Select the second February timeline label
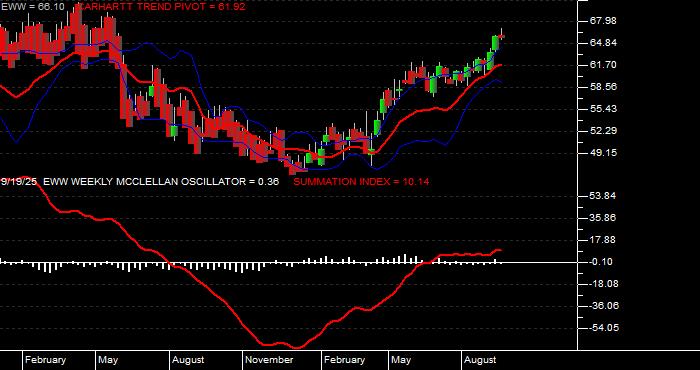This screenshot has width=700, height=370. click(x=344, y=360)
